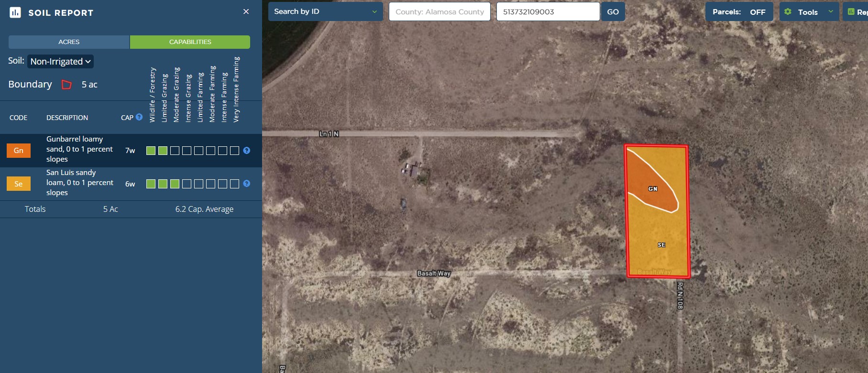
Task: Close the Soil Report panel
Action: tap(246, 11)
